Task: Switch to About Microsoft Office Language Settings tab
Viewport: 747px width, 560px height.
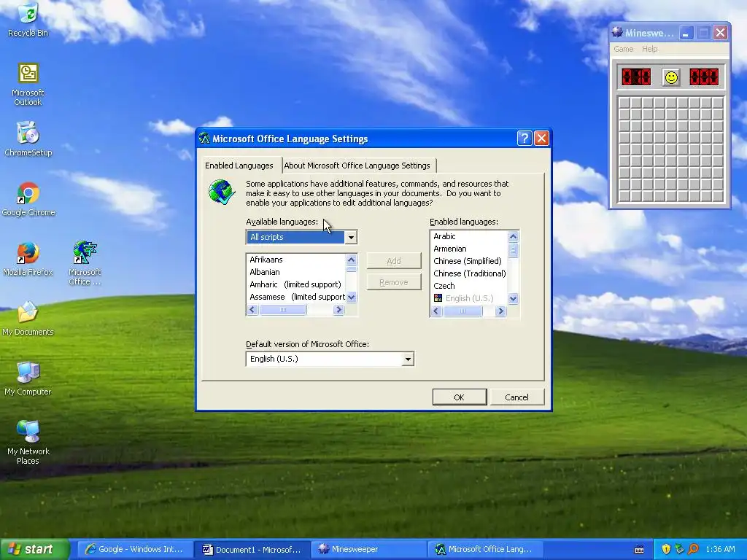Action: (357, 166)
